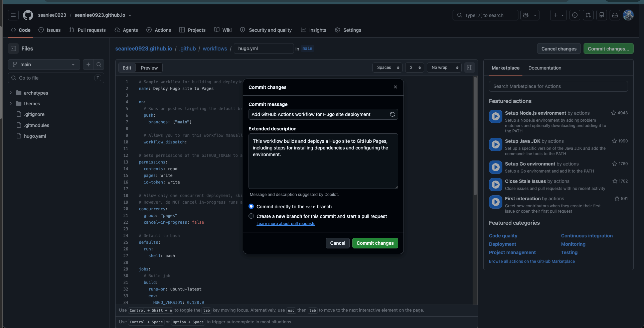The image size is (644, 328).
Task: Open the indent size 2 dropdown
Action: (415, 68)
